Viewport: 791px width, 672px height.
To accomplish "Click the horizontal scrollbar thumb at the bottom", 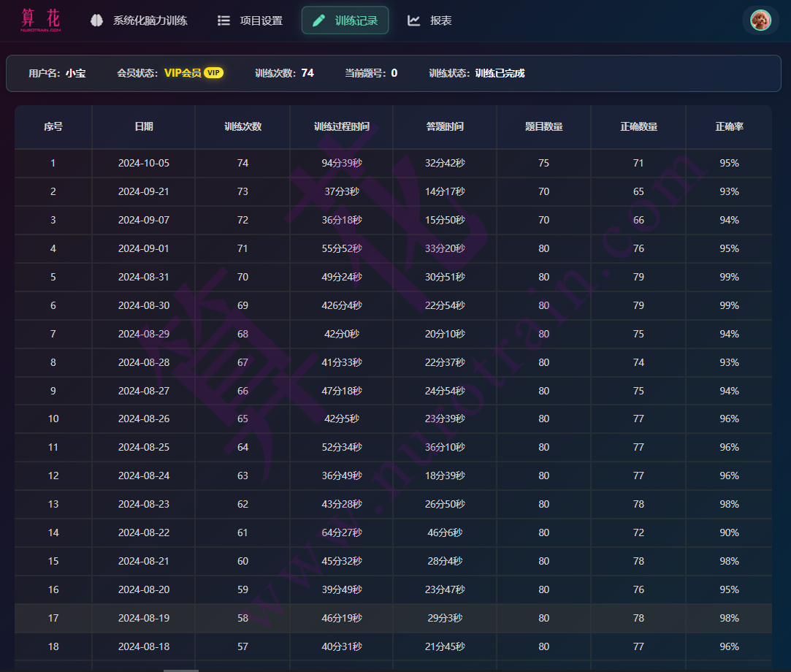I will click(180, 670).
